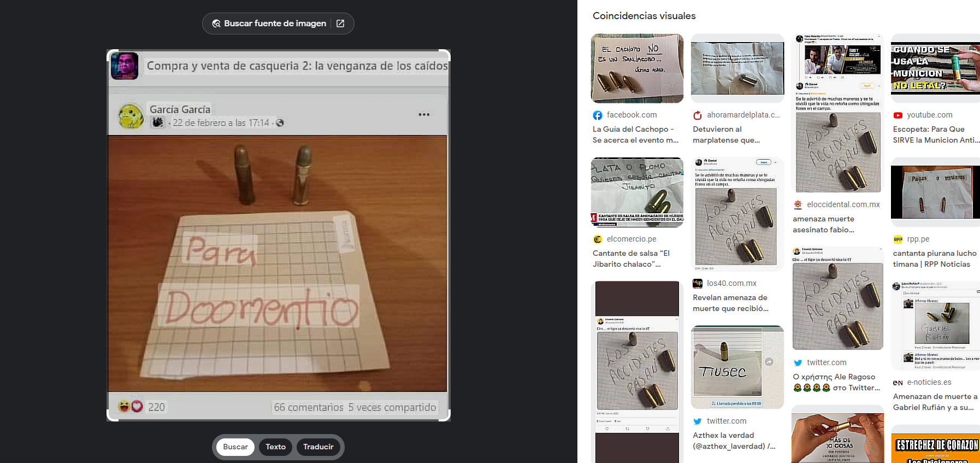
Task: Open 'Cantante de salsa El Jibarito chalaco' title
Action: [631, 259]
